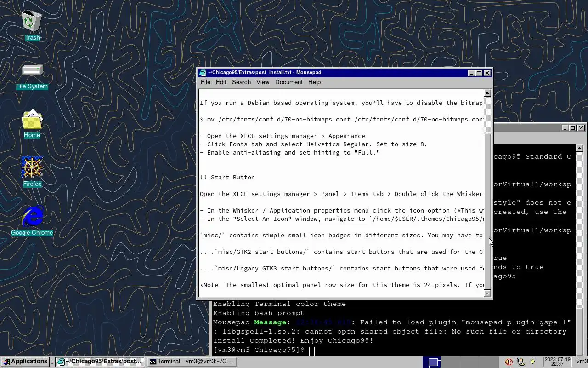Click the network connection tray icon
The image size is (588, 368).
tap(521, 362)
